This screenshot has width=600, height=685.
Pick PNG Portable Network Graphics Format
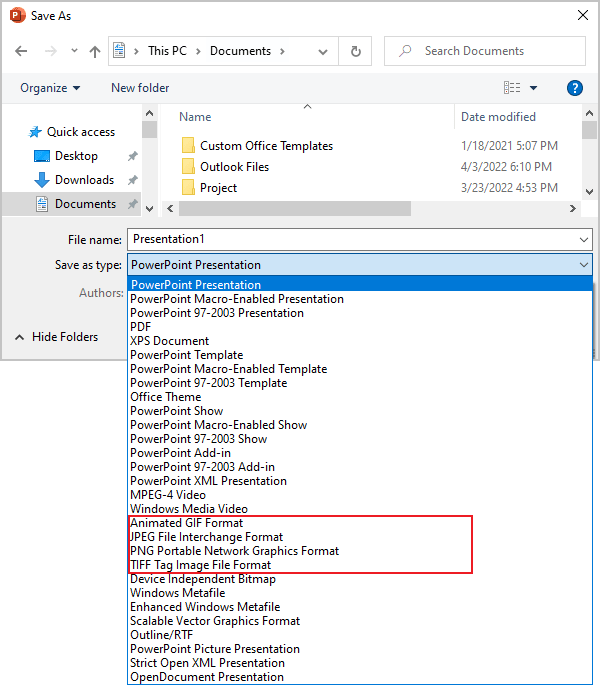point(235,551)
